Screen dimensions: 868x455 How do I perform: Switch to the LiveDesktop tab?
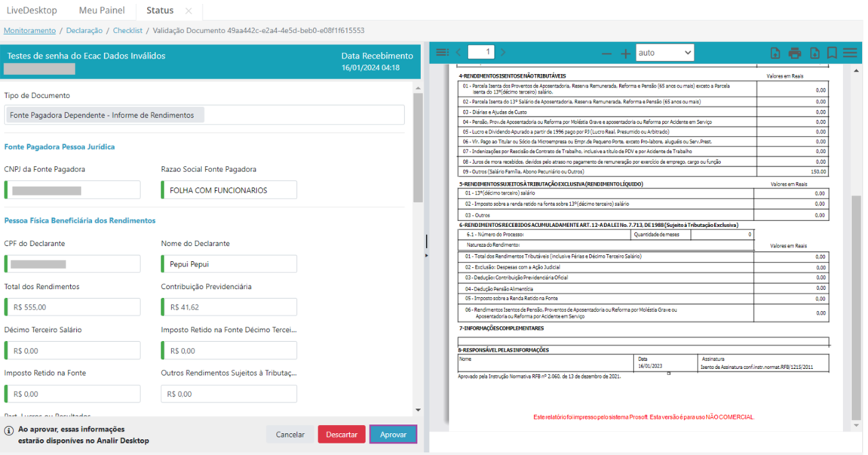pyautogui.click(x=32, y=11)
